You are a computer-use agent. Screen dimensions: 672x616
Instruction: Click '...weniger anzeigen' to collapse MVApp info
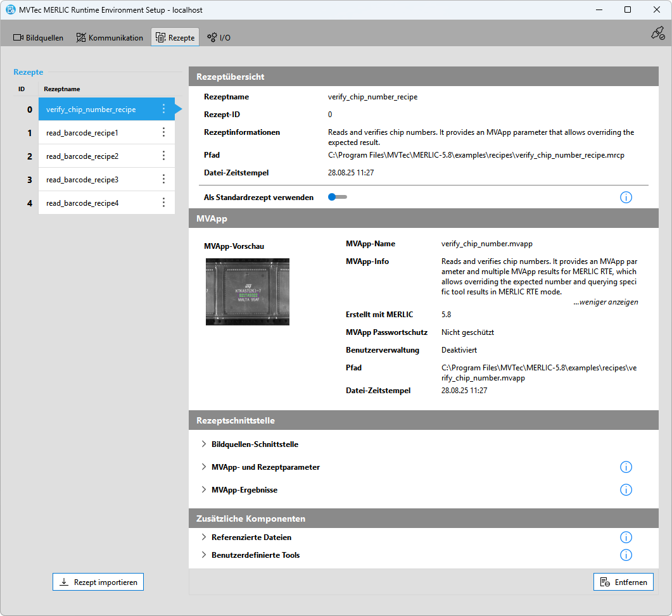[x=605, y=302]
